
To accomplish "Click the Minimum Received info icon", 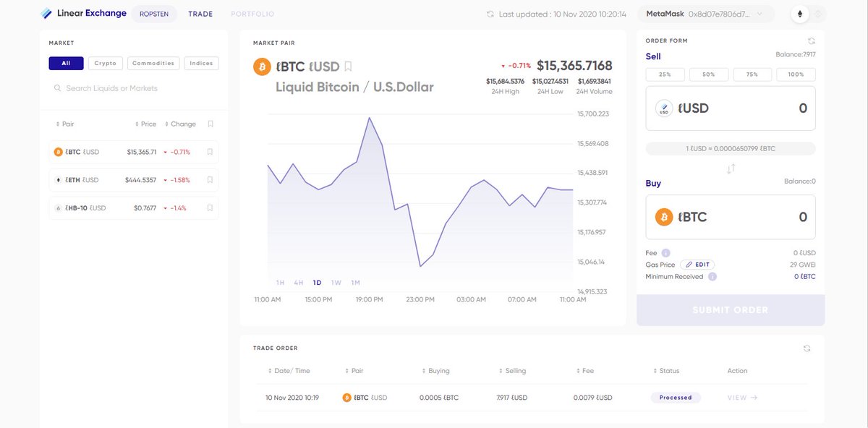I will coord(712,277).
